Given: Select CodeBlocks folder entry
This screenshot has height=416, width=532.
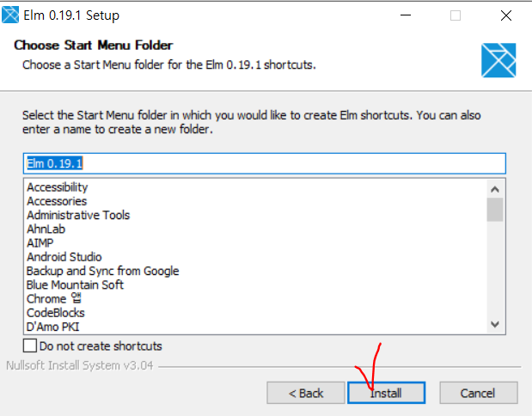Looking at the screenshot, I should pos(57,313).
